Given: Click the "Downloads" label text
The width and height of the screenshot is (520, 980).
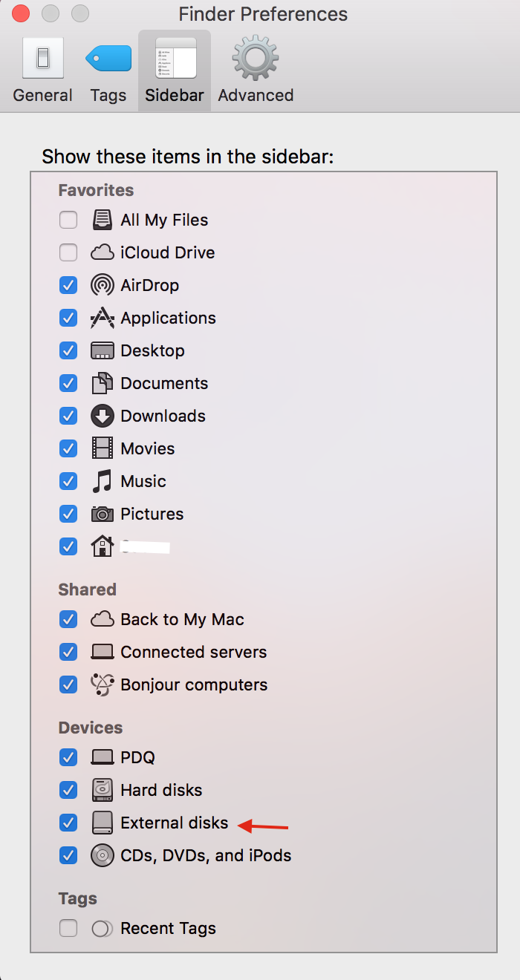Looking at the screenshot, I should [x=163, y=416].
